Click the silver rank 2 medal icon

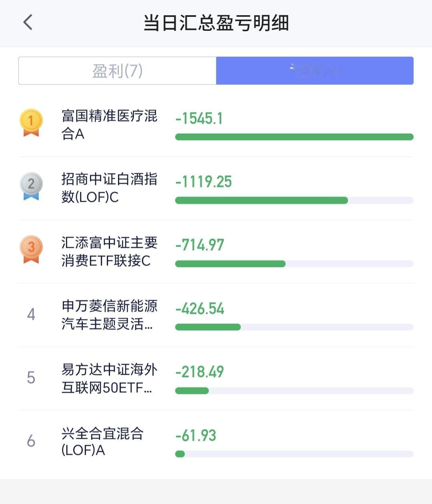[x=31, y=186]
